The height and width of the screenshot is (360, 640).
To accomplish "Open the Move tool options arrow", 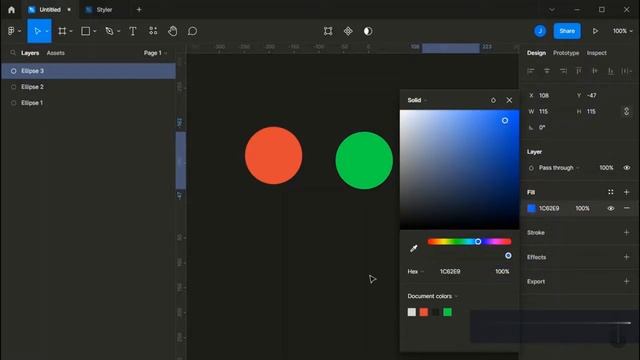I will pos(47,31).
